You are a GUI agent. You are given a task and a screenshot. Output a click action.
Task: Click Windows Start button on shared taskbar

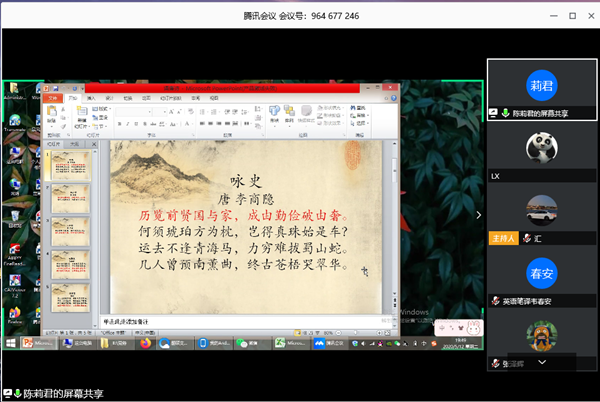click(11, 343)
